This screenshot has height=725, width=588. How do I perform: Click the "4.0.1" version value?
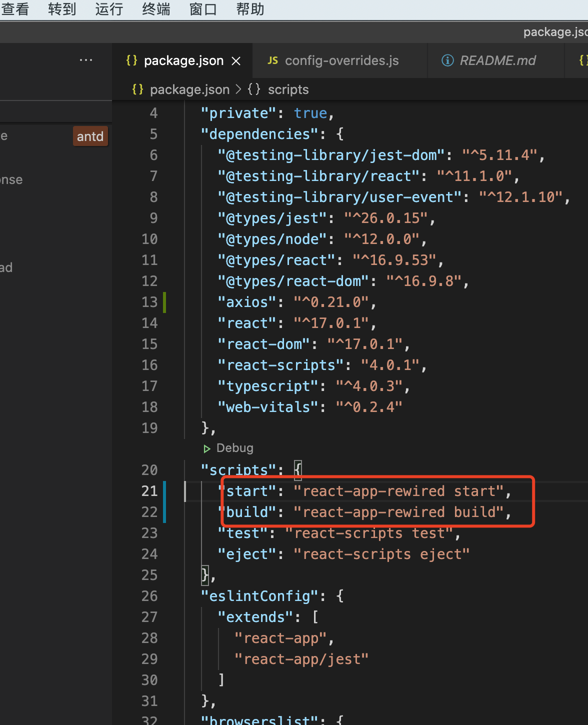(x=390, y=365)
